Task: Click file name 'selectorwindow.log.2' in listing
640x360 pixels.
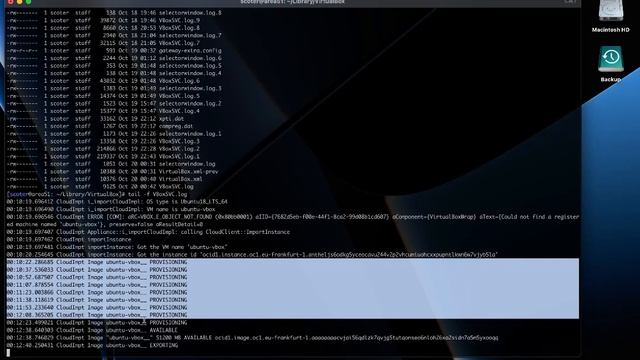Action: tap(190, 103)
